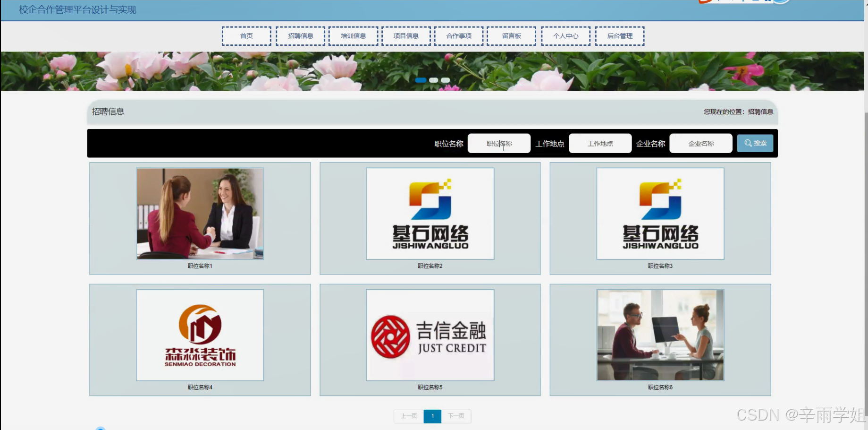Select page 1 in the pagination bar
Screen dimensions: 868x430
(432, 416)
